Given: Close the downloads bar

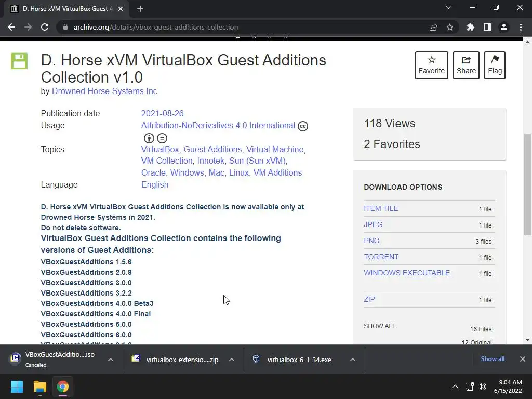Looking at the screenshot, I should pyautogui.click(x=523, y=359).
